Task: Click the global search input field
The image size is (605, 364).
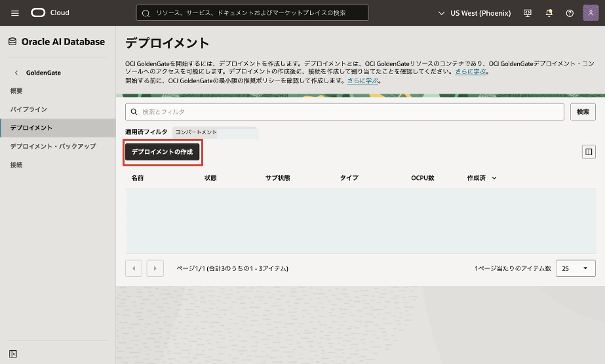Action: [252, 12]
